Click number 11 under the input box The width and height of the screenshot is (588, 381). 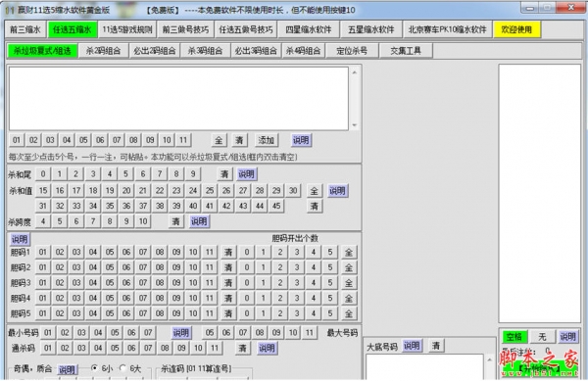click(183, 140)
